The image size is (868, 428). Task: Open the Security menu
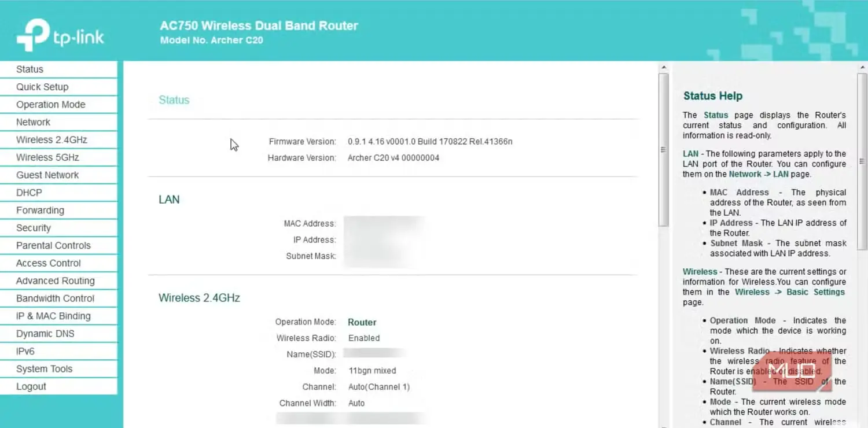[x=58, y=228]
